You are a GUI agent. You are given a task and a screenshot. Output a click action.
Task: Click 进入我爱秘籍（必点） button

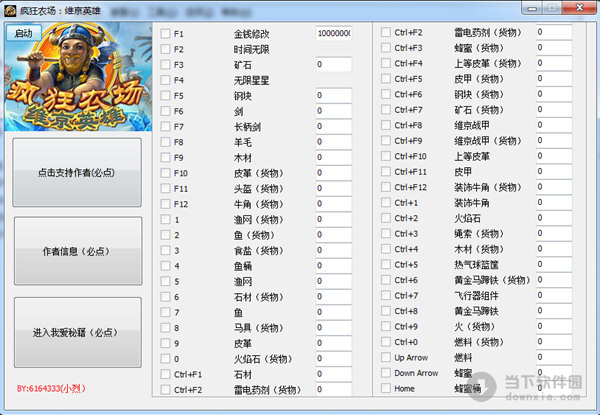click(78, 332)
